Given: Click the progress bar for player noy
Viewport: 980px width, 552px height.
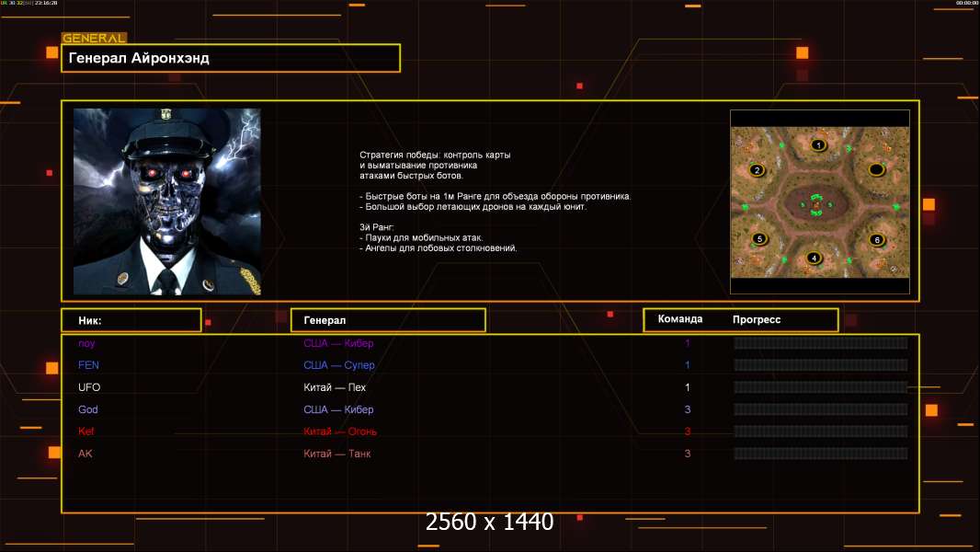Looking at the screenshot, I should 820,343.
